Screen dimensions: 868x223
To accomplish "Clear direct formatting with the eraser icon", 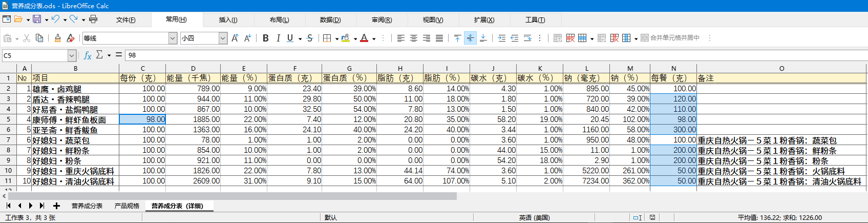I will pos(71,38).
